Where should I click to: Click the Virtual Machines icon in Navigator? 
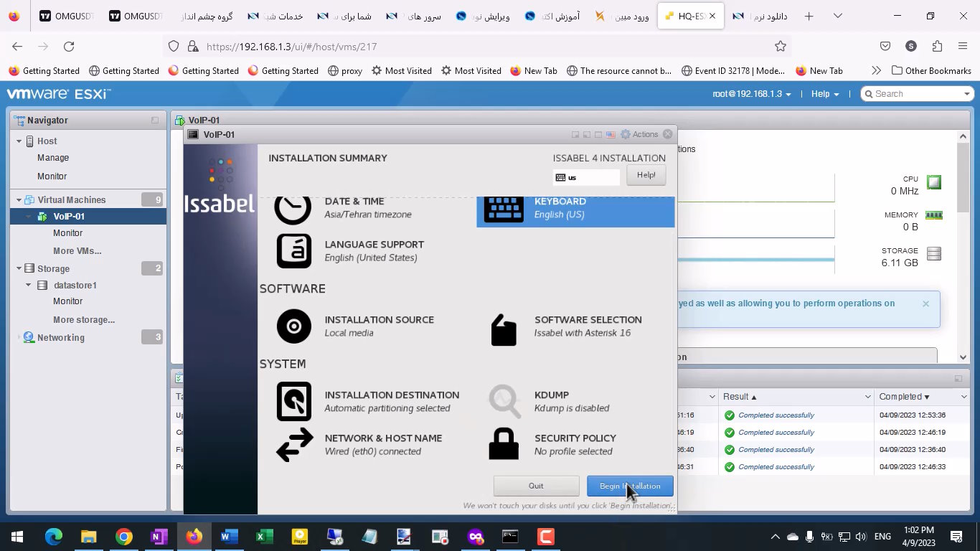[29, 199]
